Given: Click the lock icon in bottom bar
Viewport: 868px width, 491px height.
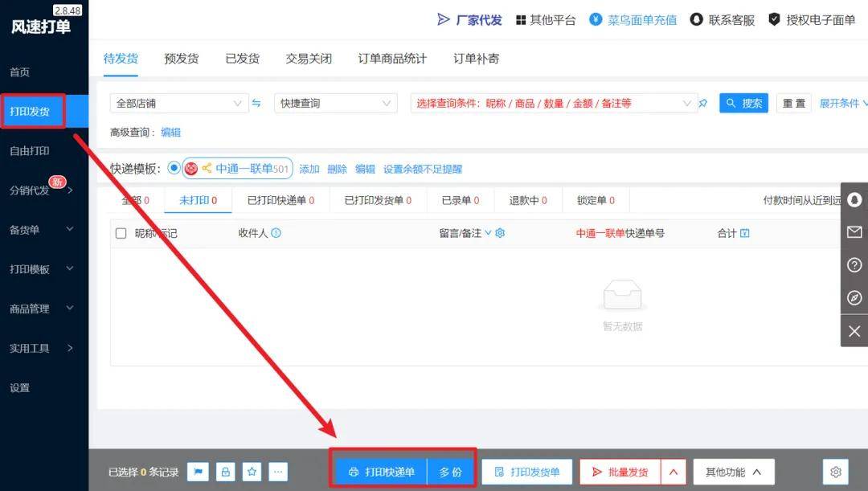Looking at the screenshot, I should pos(225,472).
